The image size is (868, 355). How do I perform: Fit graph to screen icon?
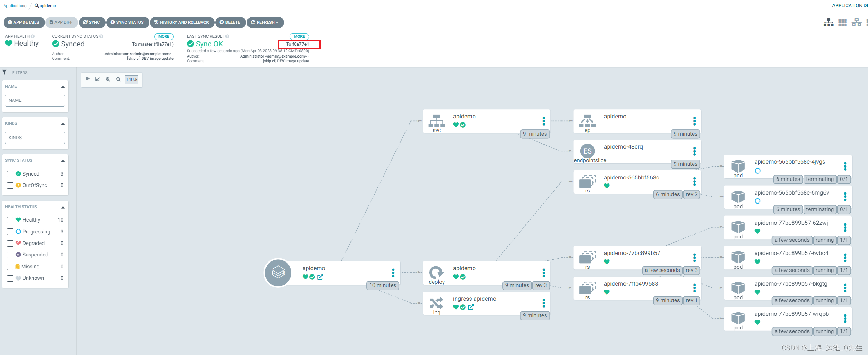[x=97, y=79]
